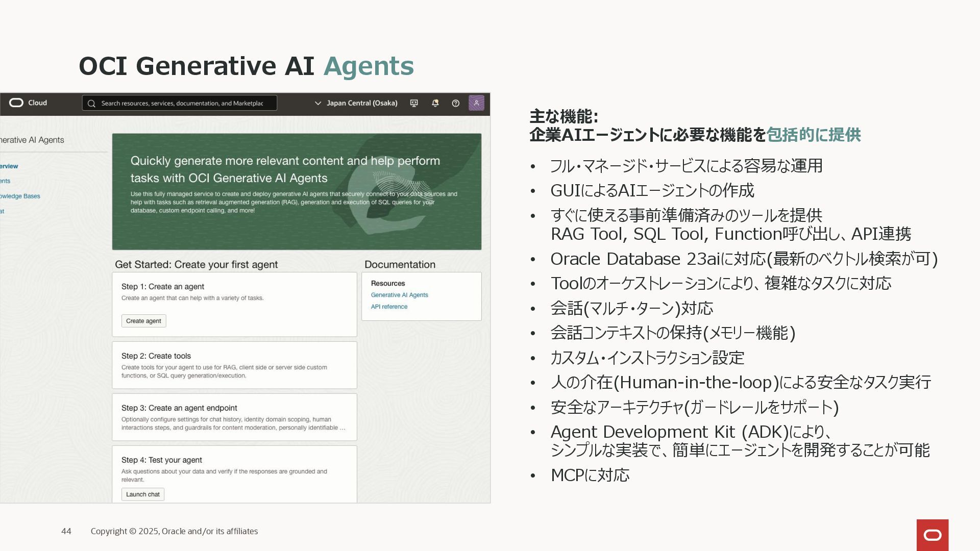Click the Step 4: Test your agent heading
Image resolution: width=980 pixels, height=551 pixels.
coord(161,460)
